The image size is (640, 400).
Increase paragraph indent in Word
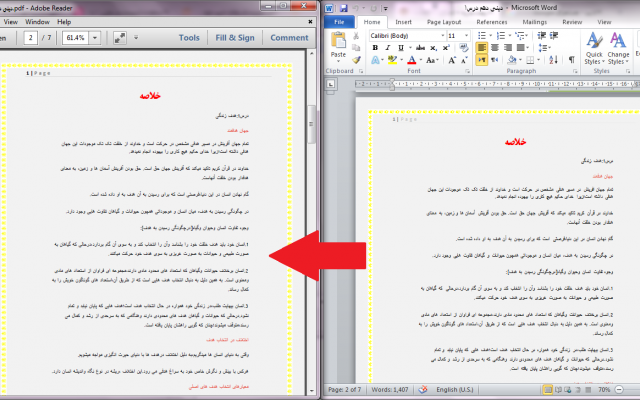click(x=554, y=36)
